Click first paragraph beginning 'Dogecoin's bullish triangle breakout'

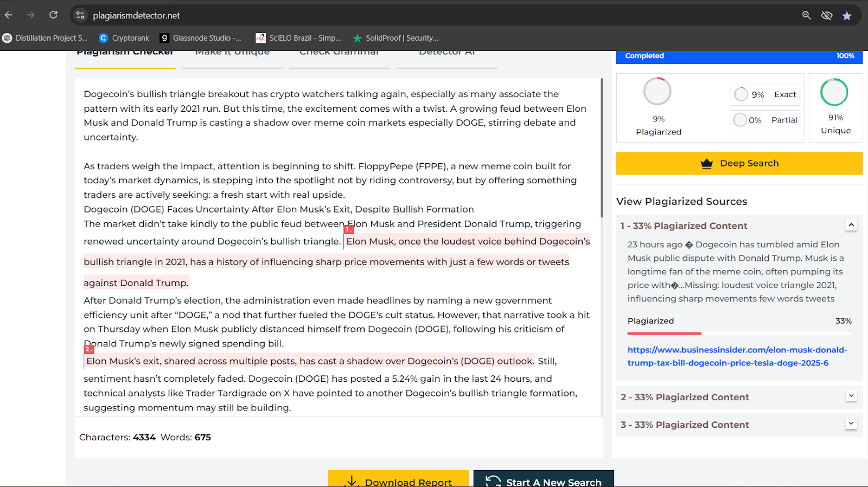[335, 116]
